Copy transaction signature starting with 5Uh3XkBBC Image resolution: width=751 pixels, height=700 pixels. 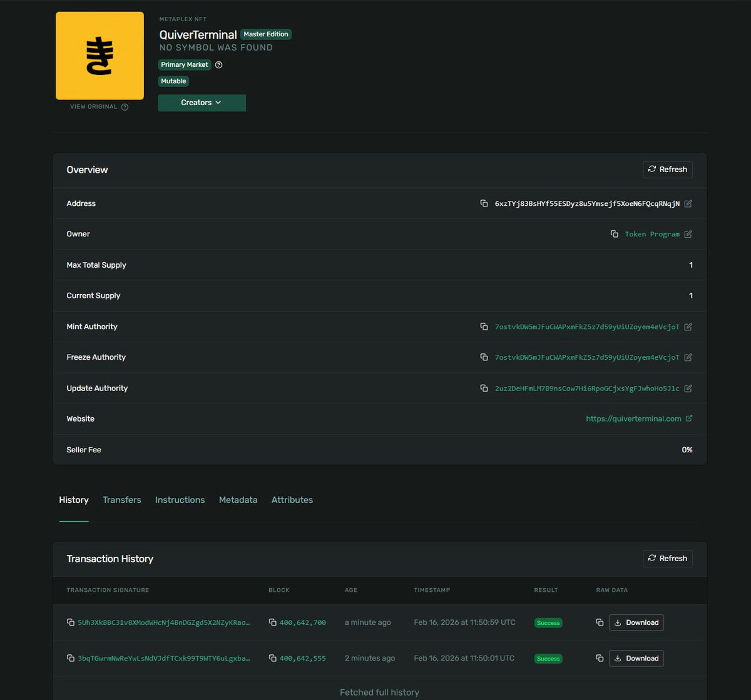coord(71,622)
